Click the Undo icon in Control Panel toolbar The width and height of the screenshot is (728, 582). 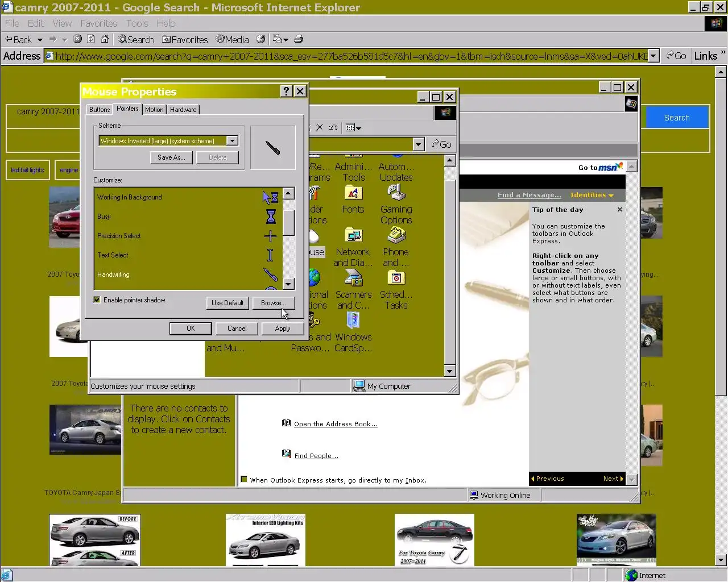point(333,127)
